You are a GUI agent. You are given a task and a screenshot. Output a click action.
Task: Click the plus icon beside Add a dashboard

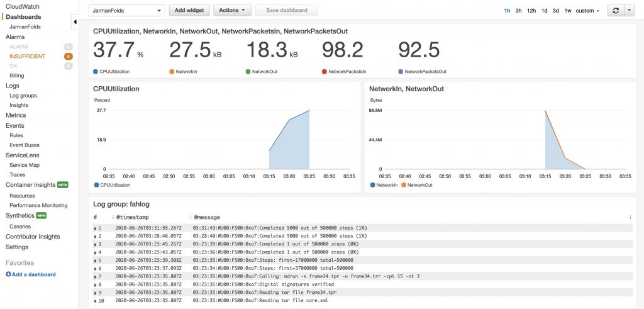point(8,274)
